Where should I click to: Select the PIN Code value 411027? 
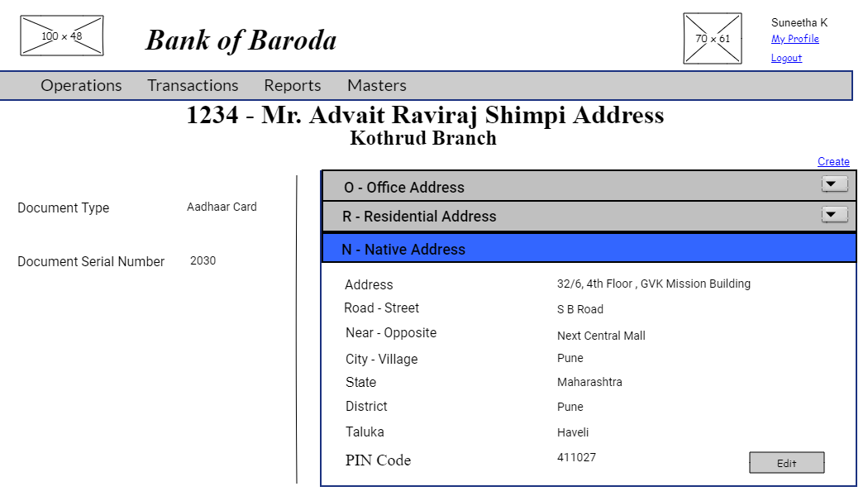tap(576, 457)
